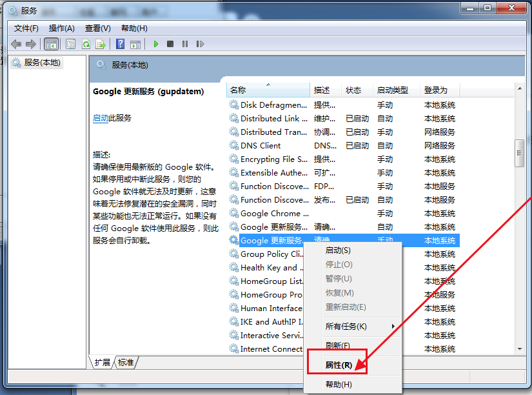Click the Restart Service icon
Screen dimensions: 532x395
[x=200, y=44]
